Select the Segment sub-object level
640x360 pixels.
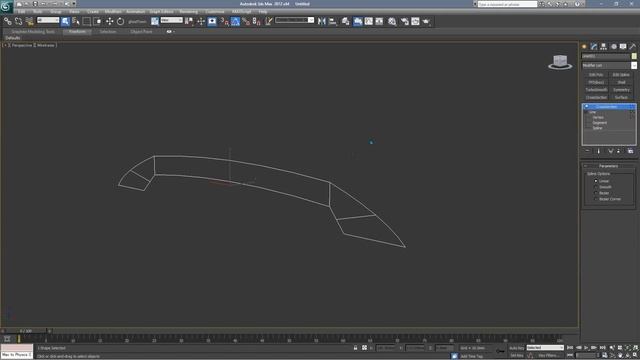point(600,123)
